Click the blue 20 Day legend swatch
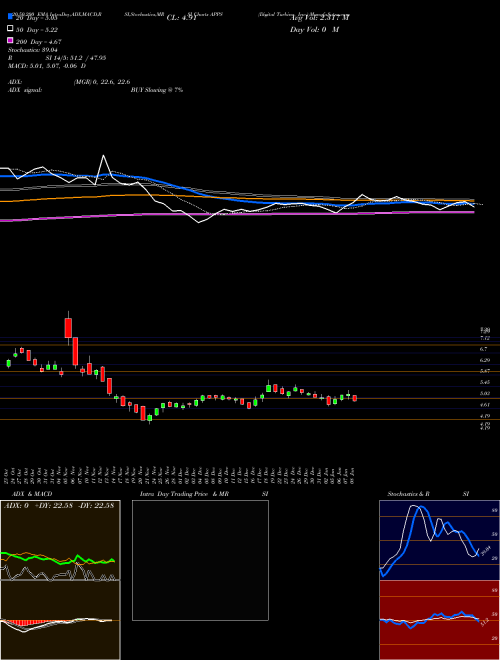Image resolution: width=500 pixels, height=660 pixels. coord(10,17)
